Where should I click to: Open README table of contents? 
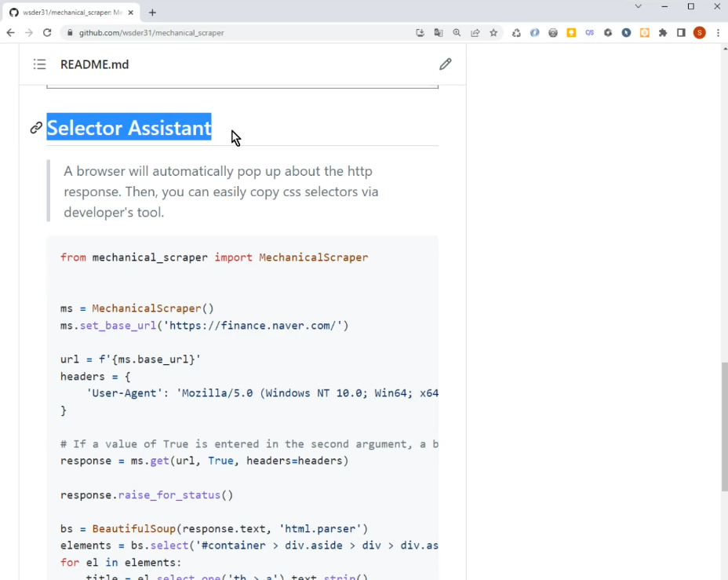click(x=39, y=64)
